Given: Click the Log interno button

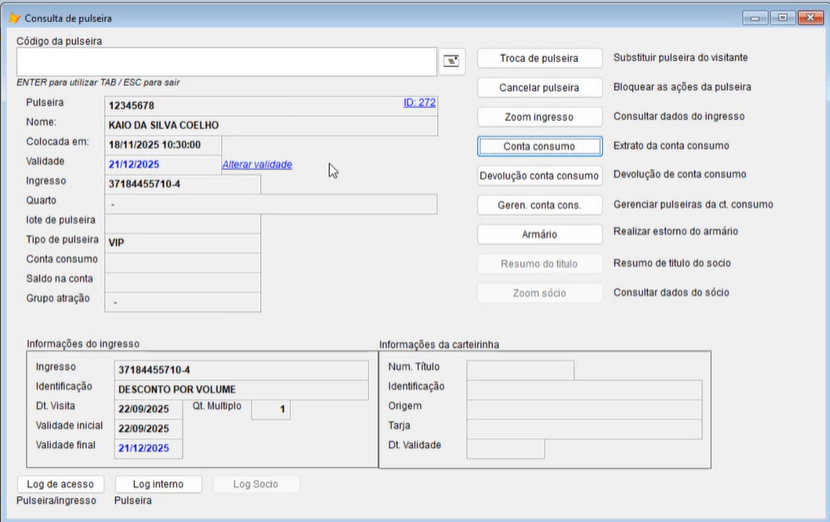Looking at the screenshot, I should pyautogui.click(x=158, y=484).
